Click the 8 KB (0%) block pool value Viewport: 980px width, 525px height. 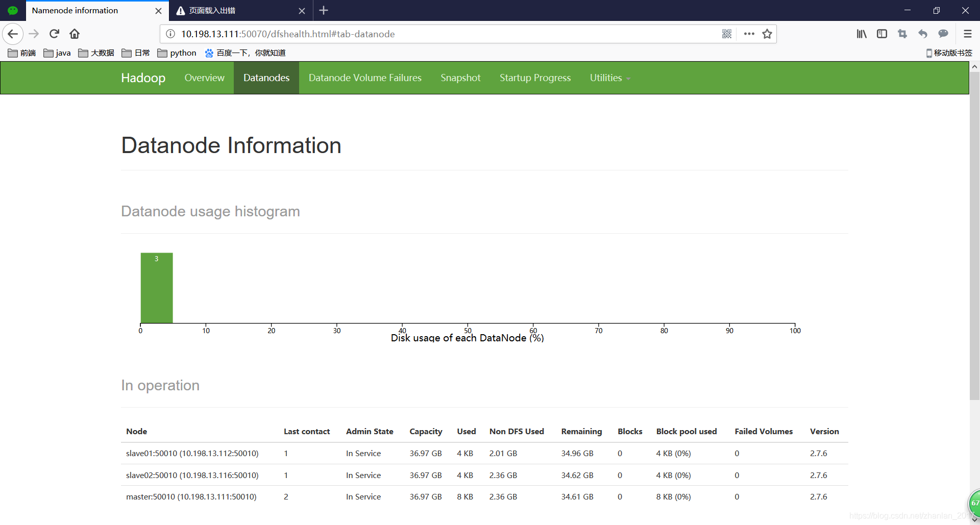point(674,497)
